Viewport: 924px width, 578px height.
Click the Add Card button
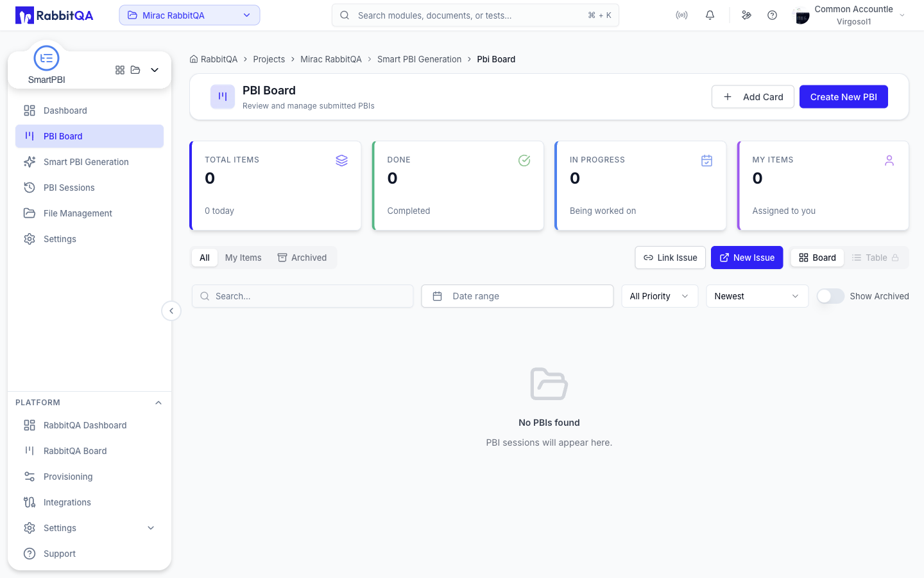(x=753, y=97)
